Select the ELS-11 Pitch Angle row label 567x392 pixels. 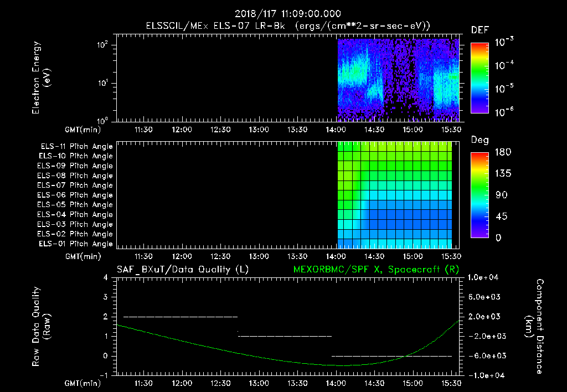[x=76, y=147]
